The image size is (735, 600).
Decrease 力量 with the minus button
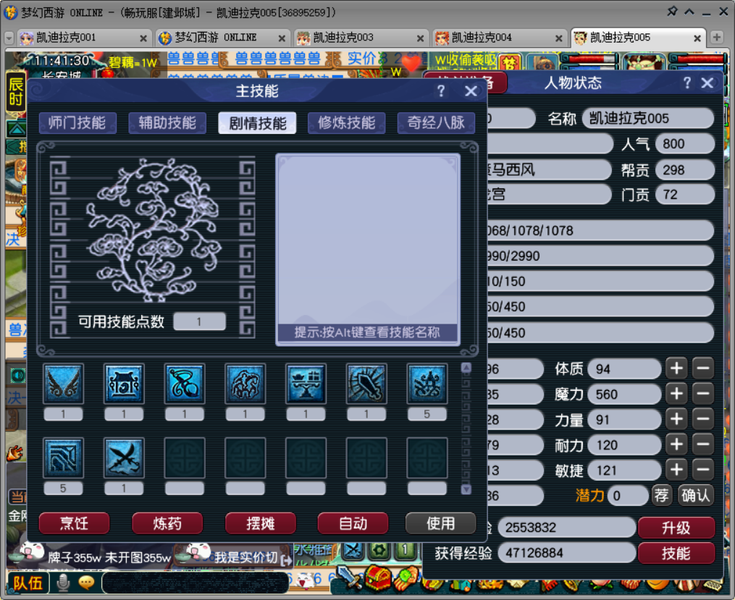(x=703, y=419)
